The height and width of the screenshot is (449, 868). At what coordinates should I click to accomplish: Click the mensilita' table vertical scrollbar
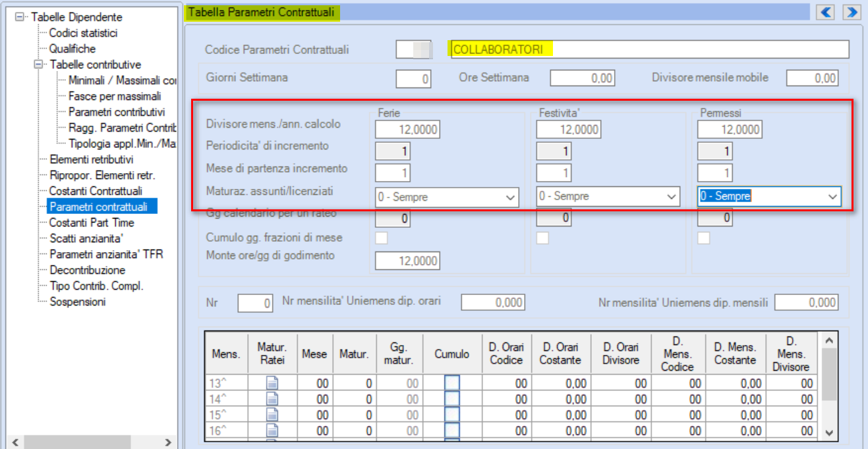click(829, 386)
